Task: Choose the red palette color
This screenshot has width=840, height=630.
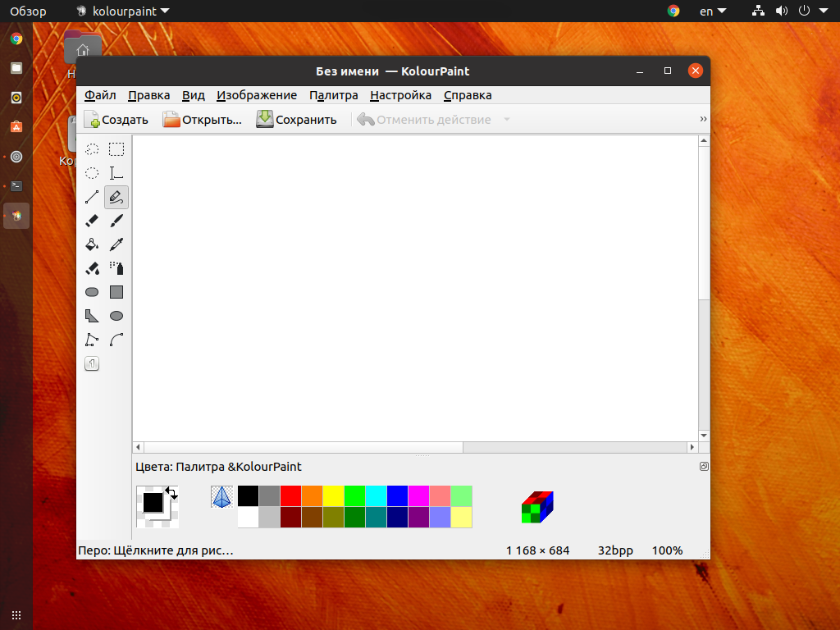Action: click(291, 496)
